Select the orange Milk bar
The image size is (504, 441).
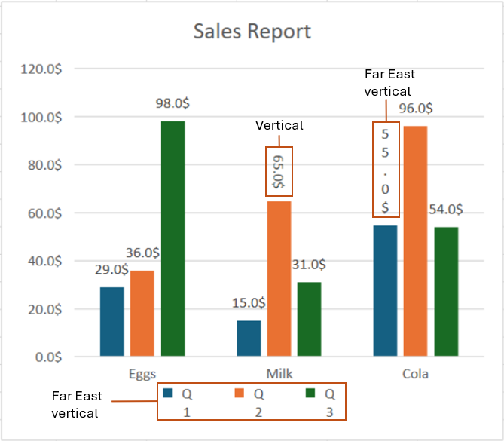[279, 278]
